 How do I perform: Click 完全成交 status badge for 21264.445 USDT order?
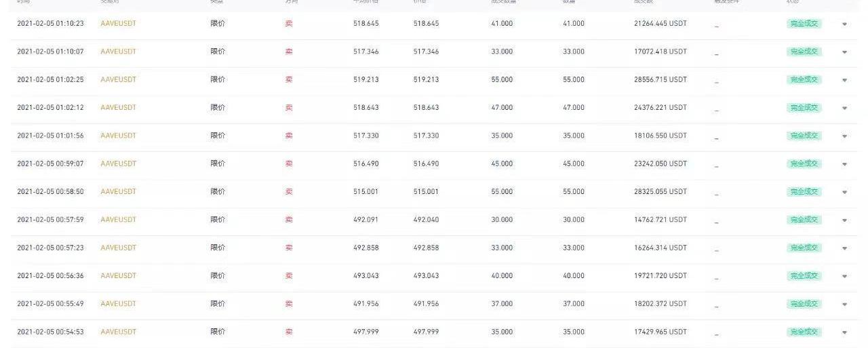pyautogui.click(x=804, y=23)
